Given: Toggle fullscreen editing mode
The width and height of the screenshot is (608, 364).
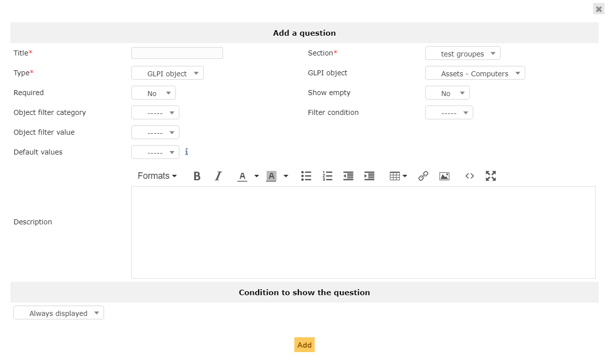Looking at the screenshot, I should pyautogui.click(x=491, y=176).
